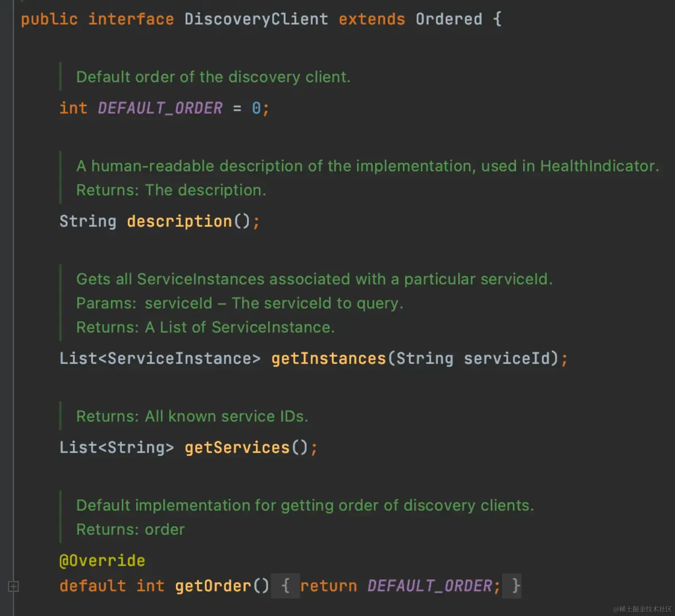
Task: Click the 'Params: serviceId' doc line
Action: [240, 303]
